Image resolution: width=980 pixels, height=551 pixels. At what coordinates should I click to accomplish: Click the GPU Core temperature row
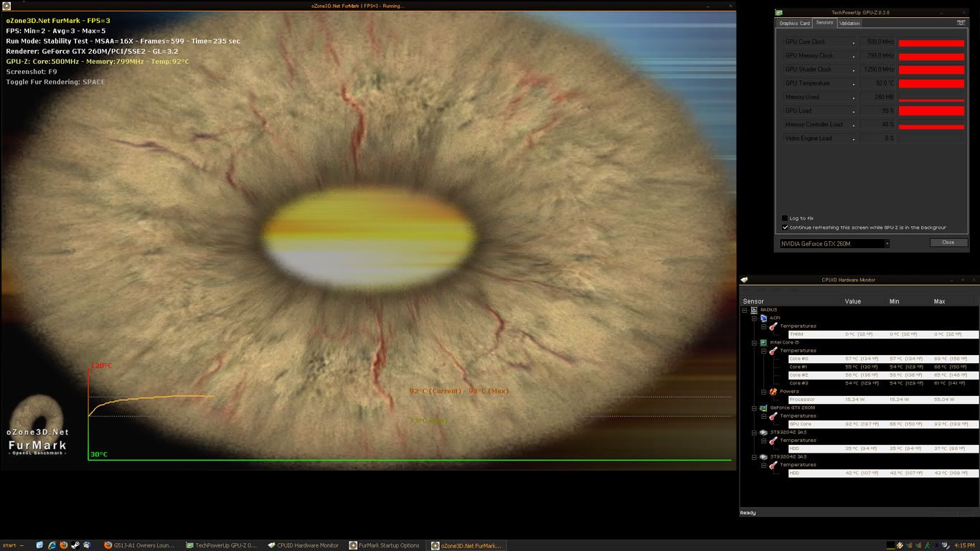coord(883,424)
